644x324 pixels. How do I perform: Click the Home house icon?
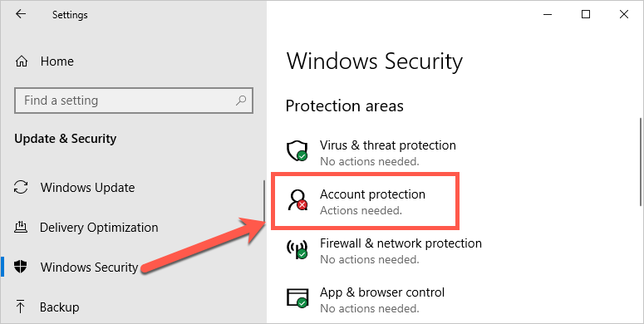point(22,61)
